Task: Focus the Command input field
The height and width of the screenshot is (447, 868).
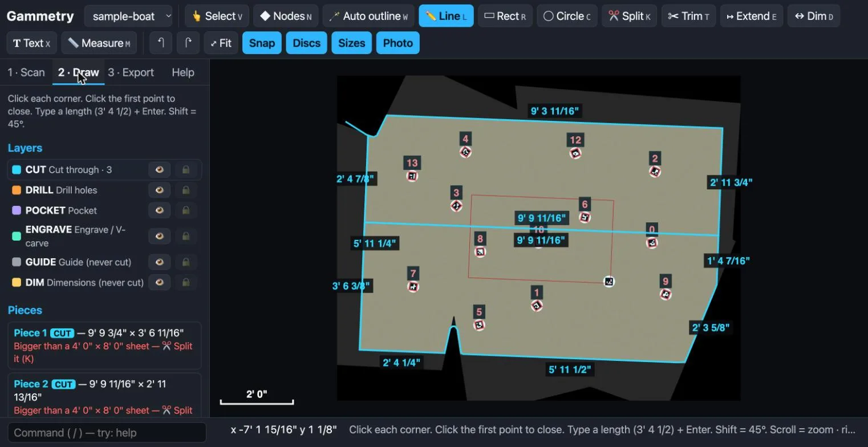Action: 107,433
